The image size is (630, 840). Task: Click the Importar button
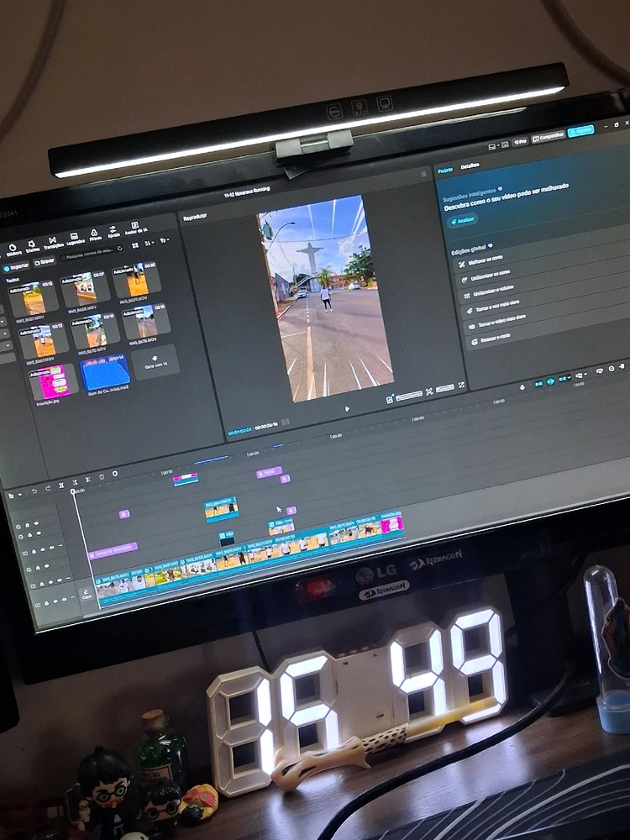[16, 267]
